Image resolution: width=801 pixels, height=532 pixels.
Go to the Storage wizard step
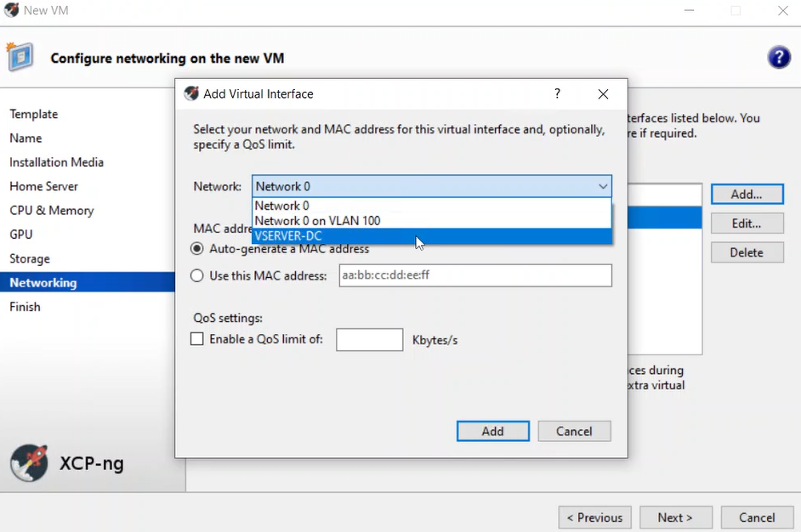click(x=30, y=258)
